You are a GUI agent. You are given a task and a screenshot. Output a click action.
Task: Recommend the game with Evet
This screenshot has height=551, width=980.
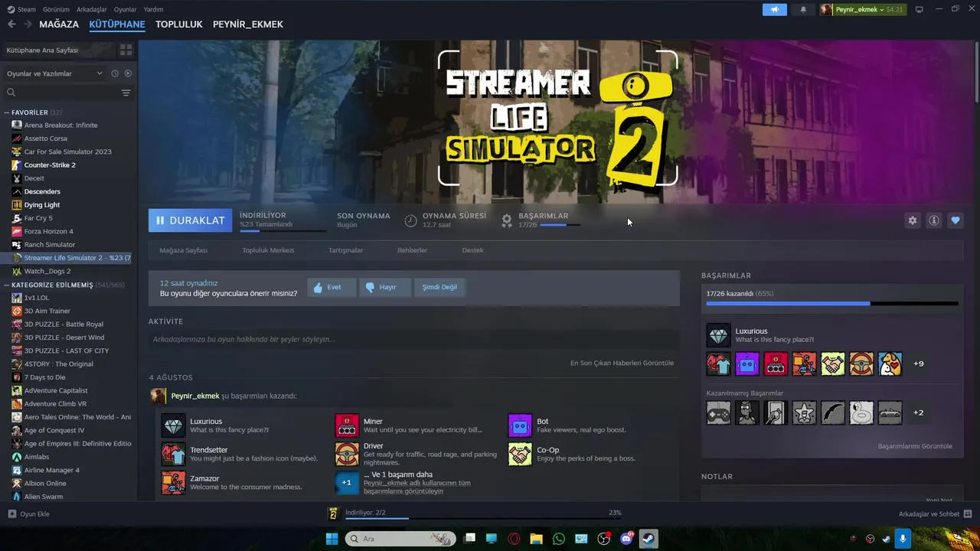(332, 287)
